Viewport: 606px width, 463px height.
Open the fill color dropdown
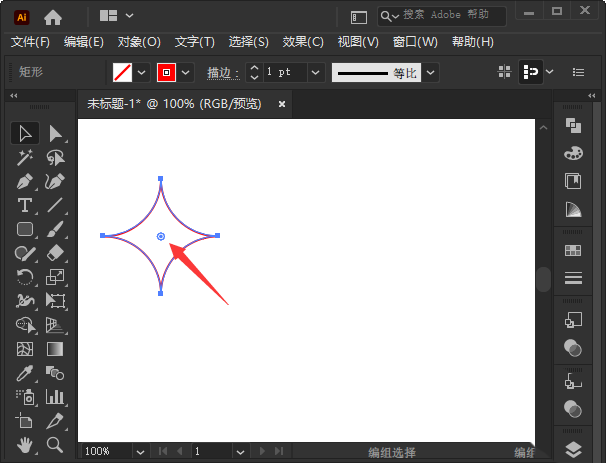[141, 73]
